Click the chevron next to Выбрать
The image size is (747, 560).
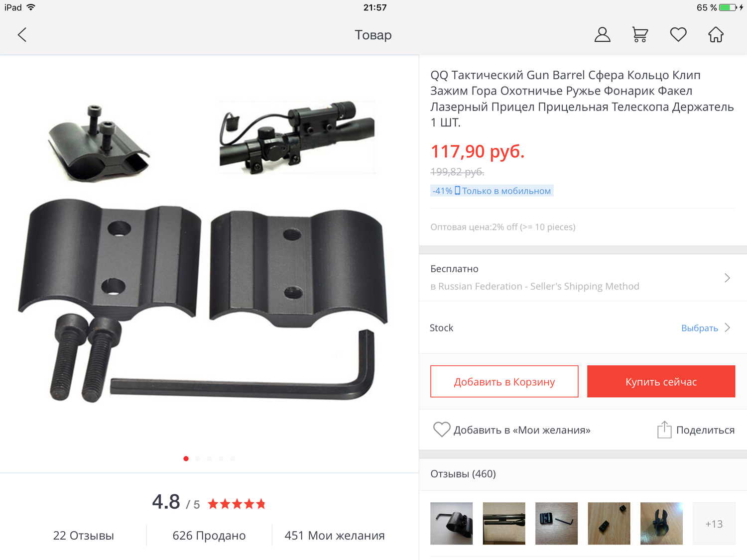(x=728, y=328)
